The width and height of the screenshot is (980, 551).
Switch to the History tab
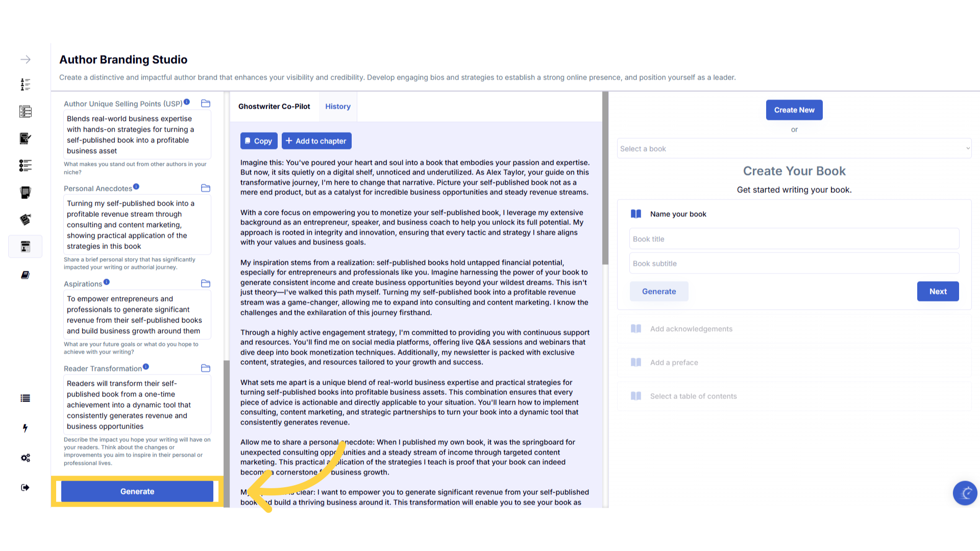[x=338, y=107]
